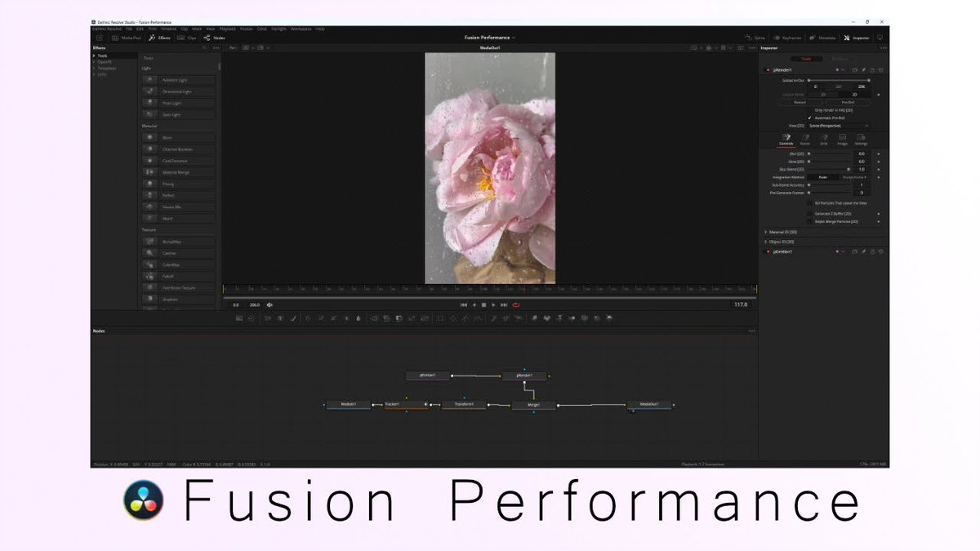Open the pRender1 Controls tab
The height and width of the screenshot is (551, 980).
tap(786, 140)
